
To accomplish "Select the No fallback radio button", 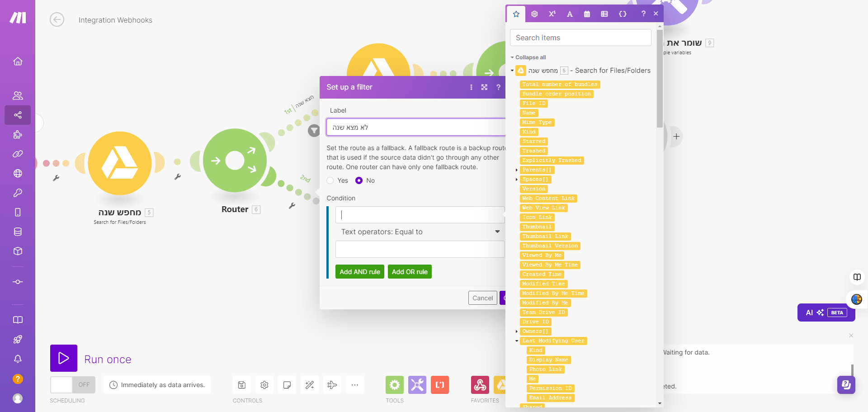I will [x=359, y=180].
